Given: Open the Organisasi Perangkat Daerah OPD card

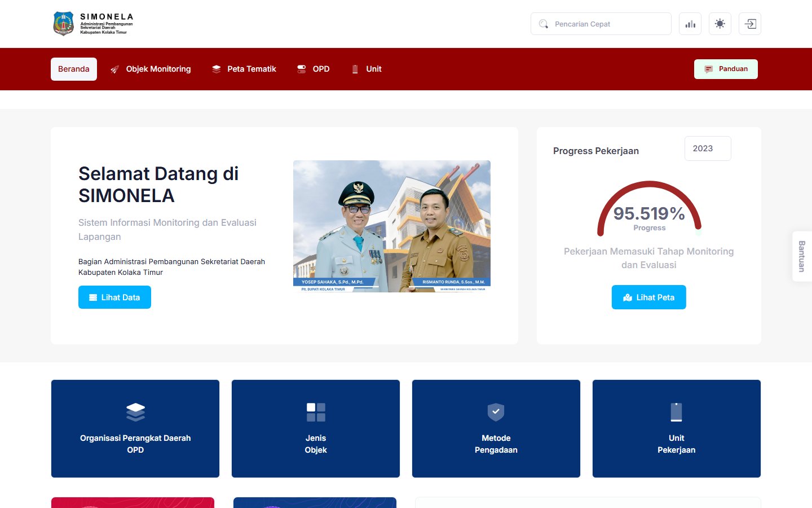Looking at the screenshot, I should click(x=135, y=428).
